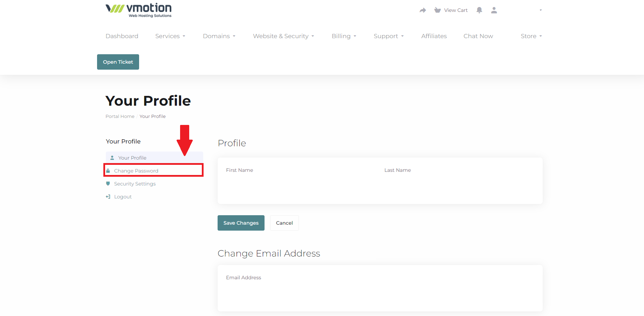
Task: Open the Affiliates page
Action: (434, 36)
